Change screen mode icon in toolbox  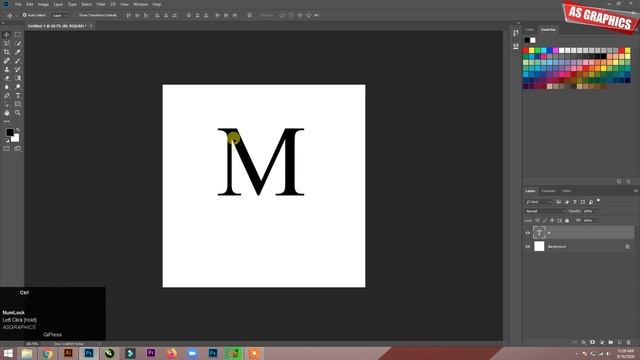pos(18,149)
